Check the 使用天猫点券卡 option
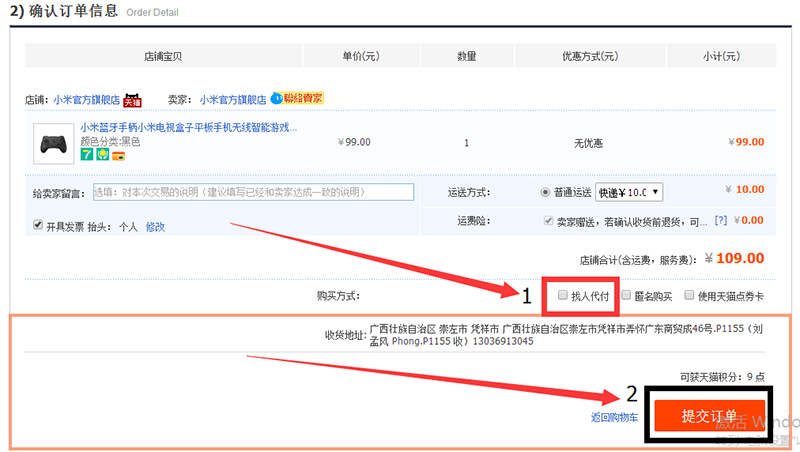Viewport: 800px width, 452px height. tap(689, 295)
